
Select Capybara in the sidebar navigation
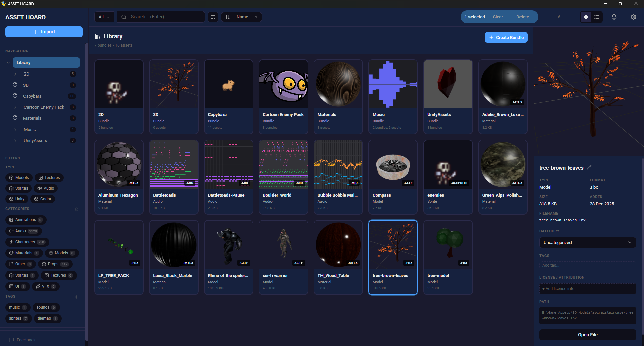coord(33,96)
